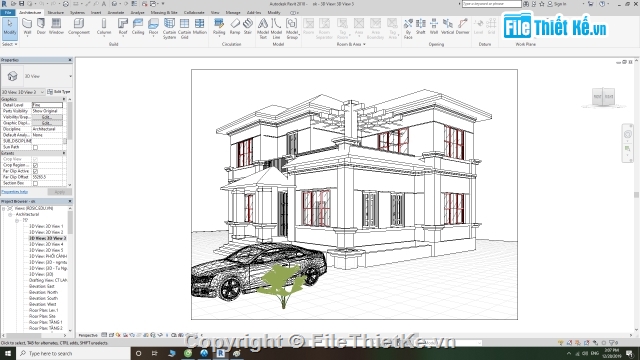The width and height of the screenshot is (640, 360).
Task: Select the Model Line tool
Action: pos(276,29)
